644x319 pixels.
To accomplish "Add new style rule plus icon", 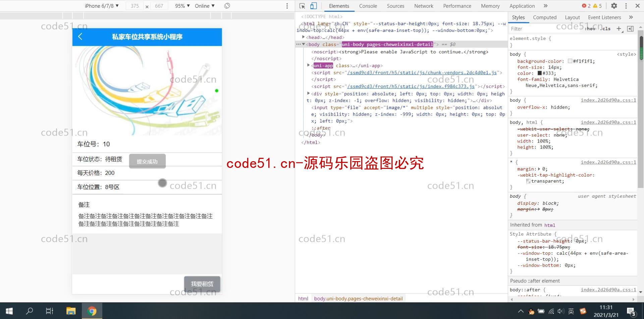I will pyautogui.click(x=619, y=29).
